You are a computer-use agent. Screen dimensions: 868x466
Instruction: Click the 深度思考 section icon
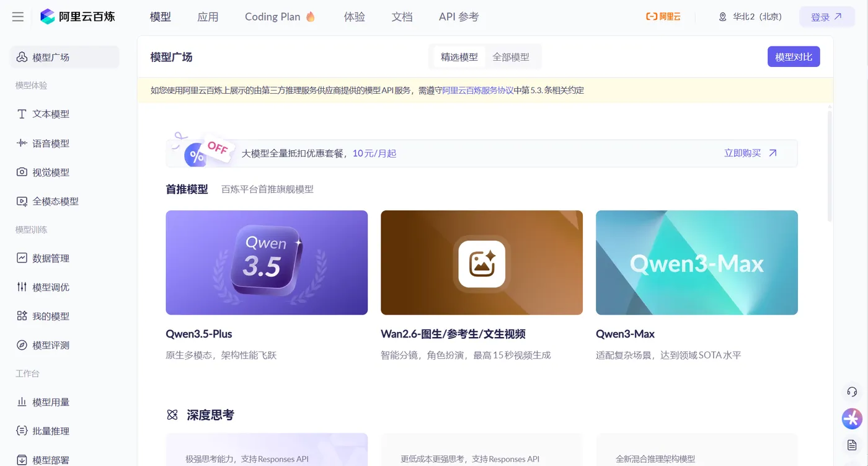172,415
